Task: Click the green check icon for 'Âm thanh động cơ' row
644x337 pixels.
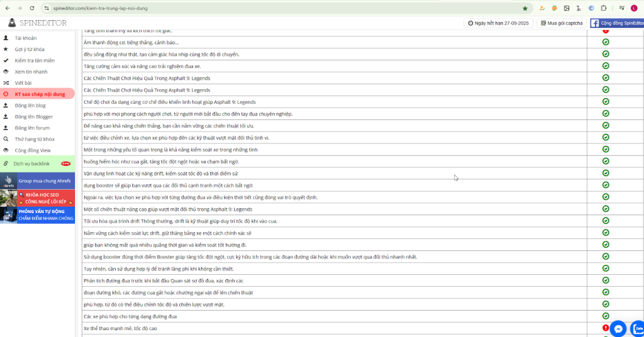Action: 606,42
